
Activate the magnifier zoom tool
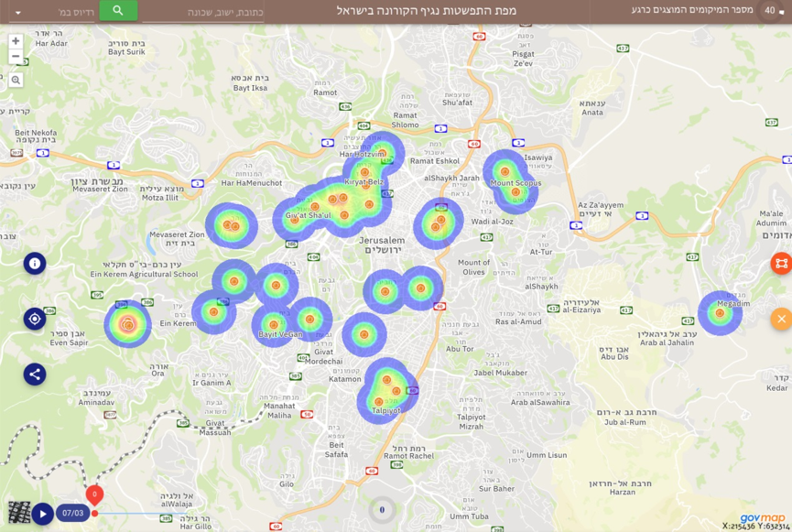coord(16,80)
